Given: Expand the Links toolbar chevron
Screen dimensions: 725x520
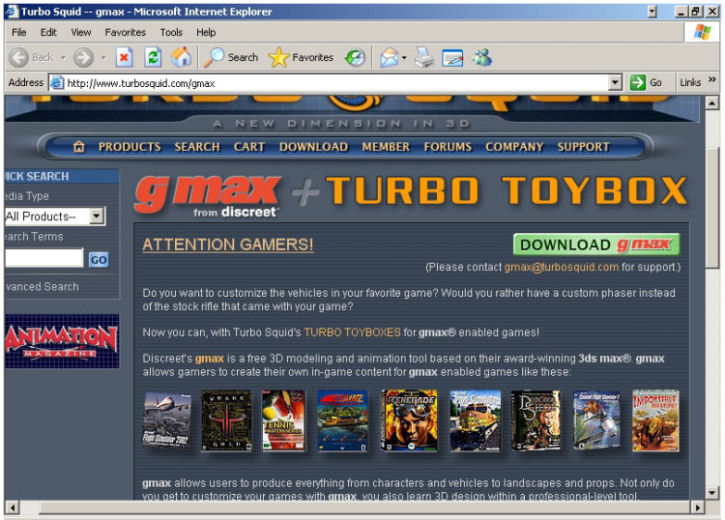Looking at the screenshot, I should [x=712, y=80].
